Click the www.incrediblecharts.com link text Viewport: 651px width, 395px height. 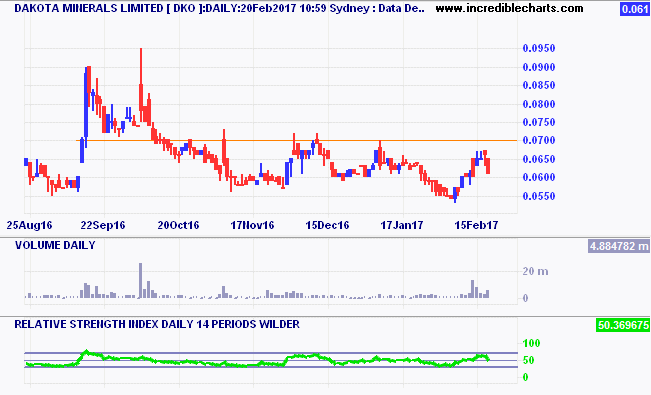pyautogui.click(x=509, y=8)
